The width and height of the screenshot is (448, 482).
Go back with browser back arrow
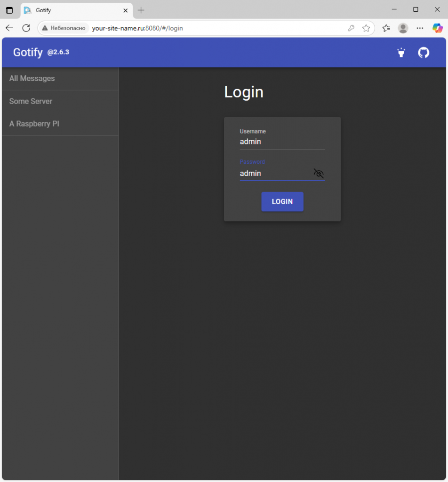click(9, 28)
